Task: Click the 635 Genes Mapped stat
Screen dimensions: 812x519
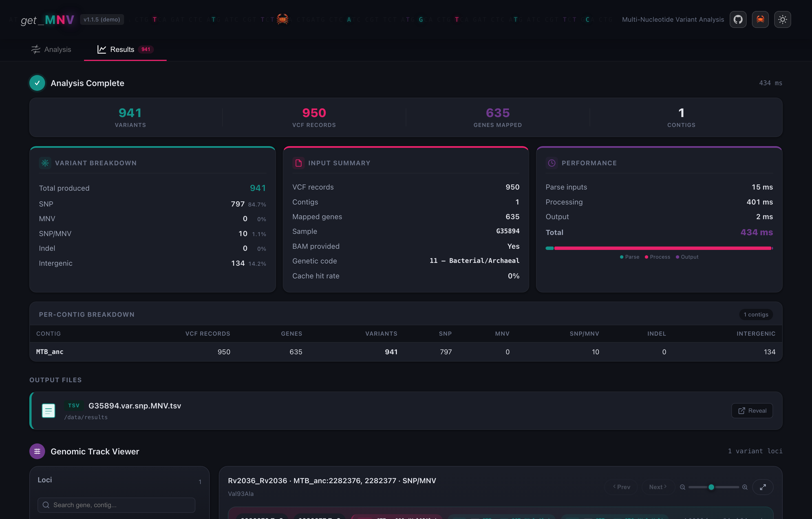Action: pos(498,117)
